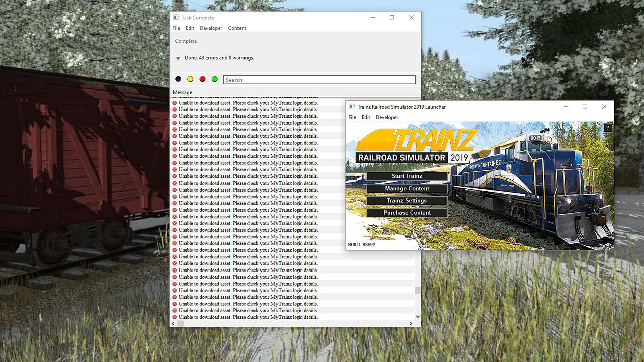Toggle the black filter dot in Task Complete

click(x=178, y=79)
